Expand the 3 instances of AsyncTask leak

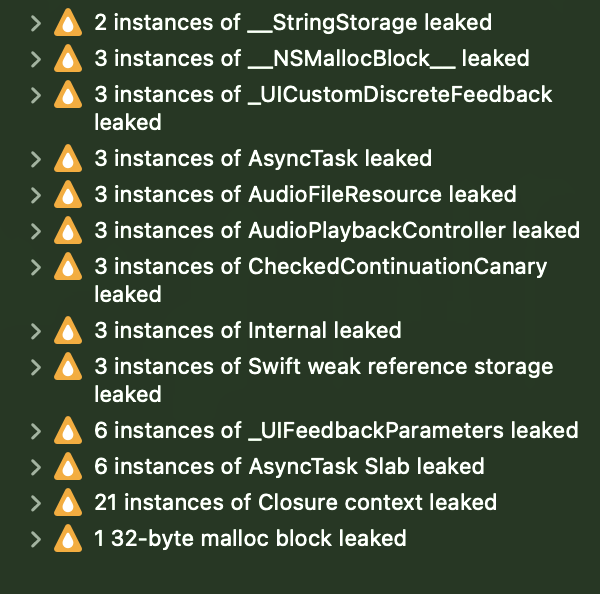[x=36, y=159]
